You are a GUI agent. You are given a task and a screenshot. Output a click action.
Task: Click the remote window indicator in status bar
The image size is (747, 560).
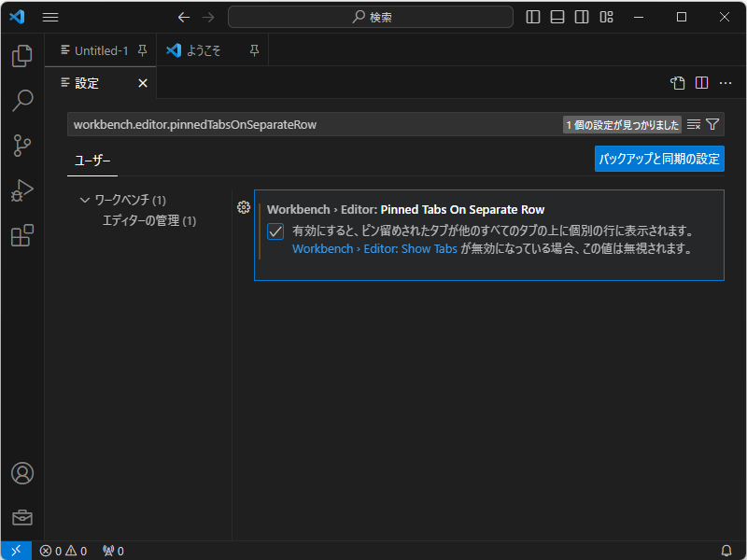(16, 551)
